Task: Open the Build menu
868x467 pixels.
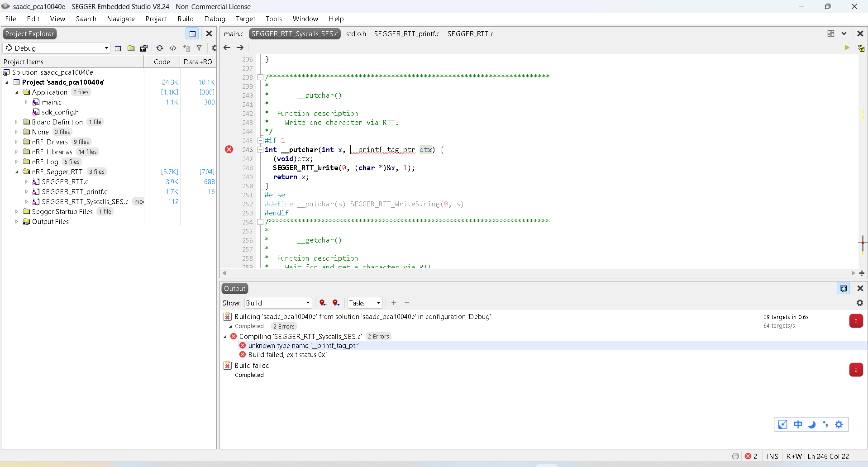Action: coord(186,19)
